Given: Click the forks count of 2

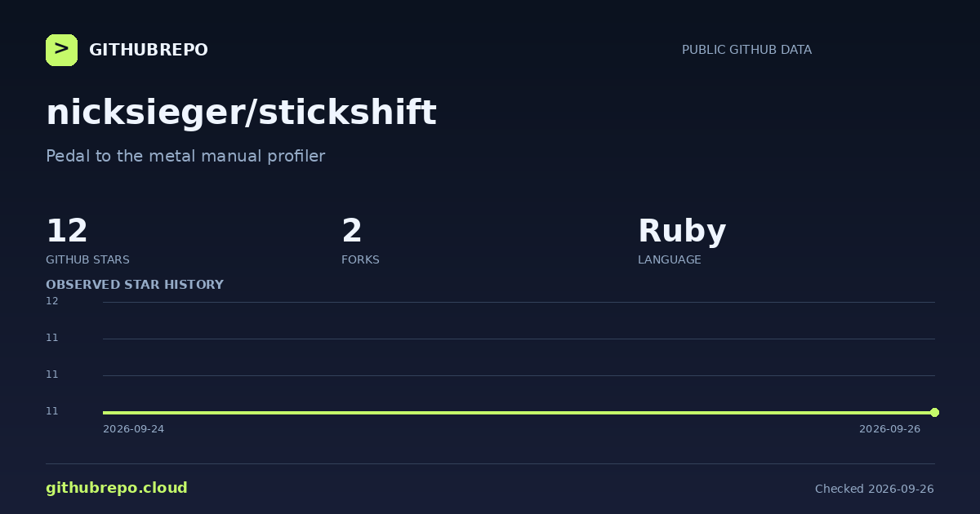Looking at the screenshot, I should point(351,231).
